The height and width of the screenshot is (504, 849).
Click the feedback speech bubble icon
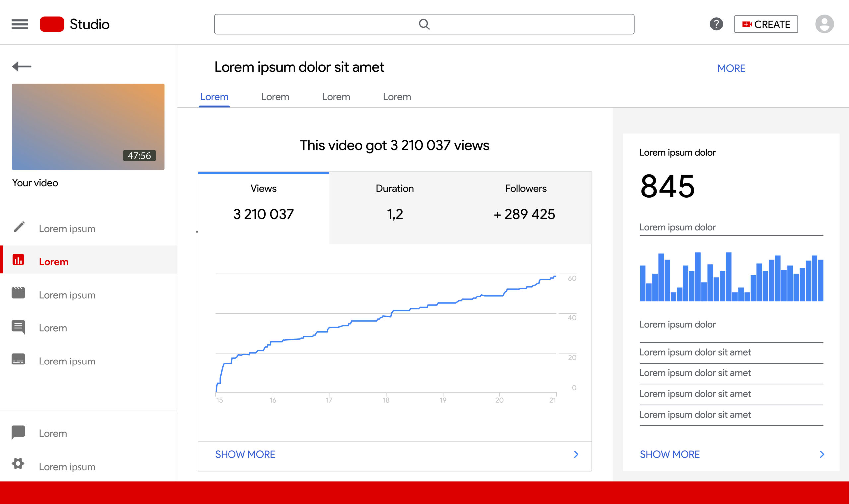[18, 432]
